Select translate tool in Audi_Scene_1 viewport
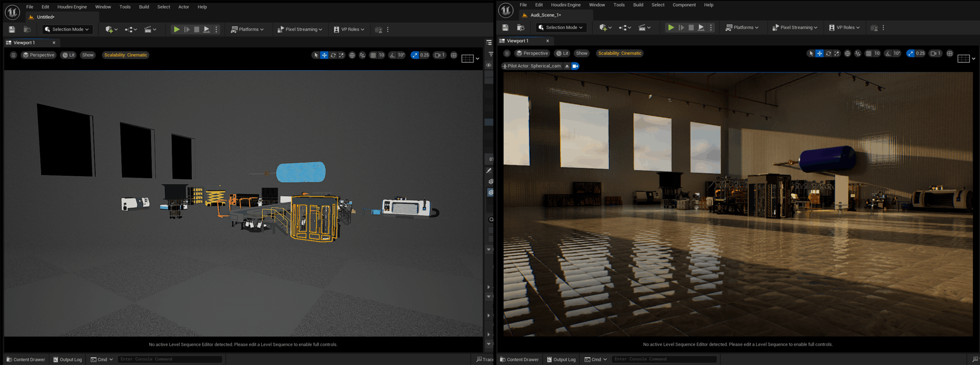Screen dimensions: 980x365 [819, 53]
